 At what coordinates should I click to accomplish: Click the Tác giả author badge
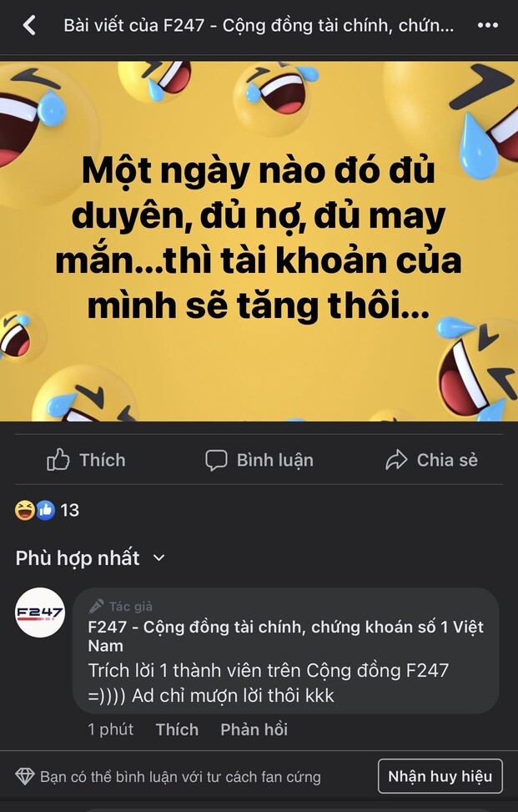point(121,606)
